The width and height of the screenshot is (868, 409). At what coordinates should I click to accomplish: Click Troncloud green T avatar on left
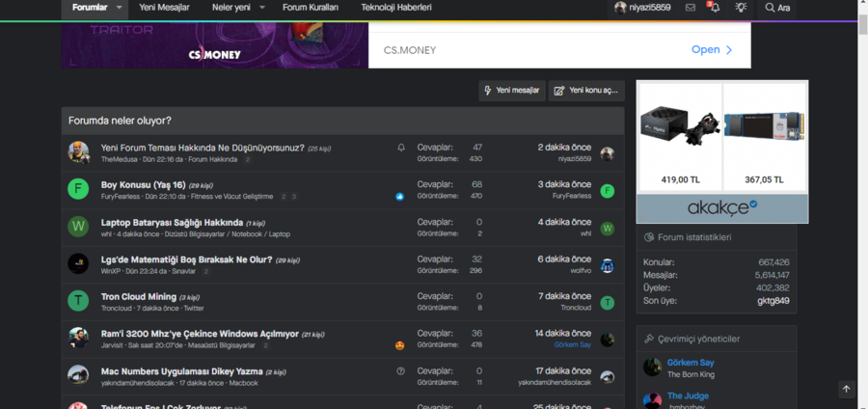coord(78,301)
